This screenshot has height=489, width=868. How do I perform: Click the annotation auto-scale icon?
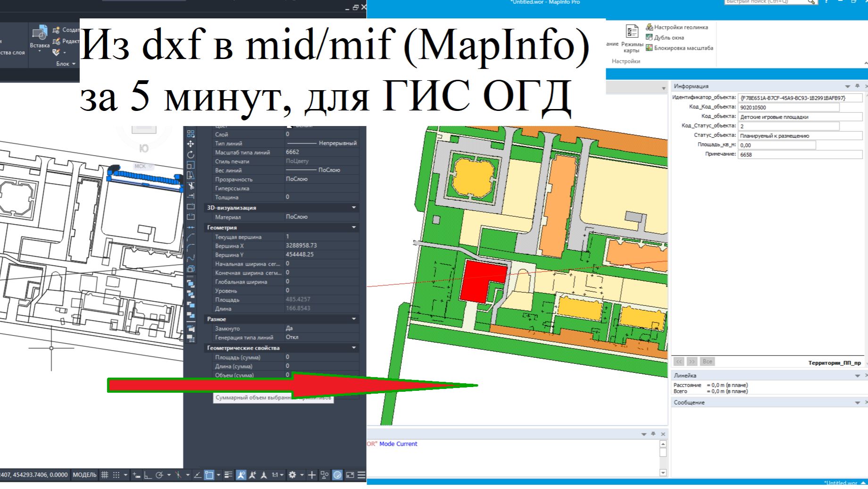click(252, 475)
